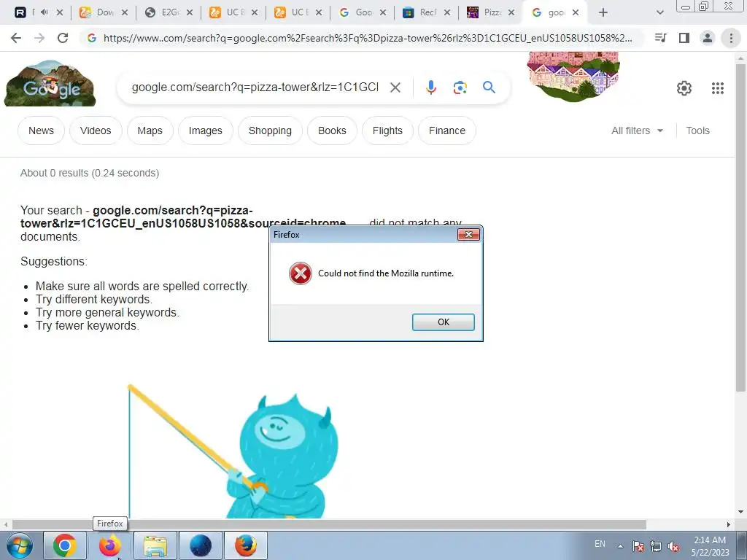The height and width of the screenshot is (560, 747).
Task: Go back to the previous page
Action: 16,38
